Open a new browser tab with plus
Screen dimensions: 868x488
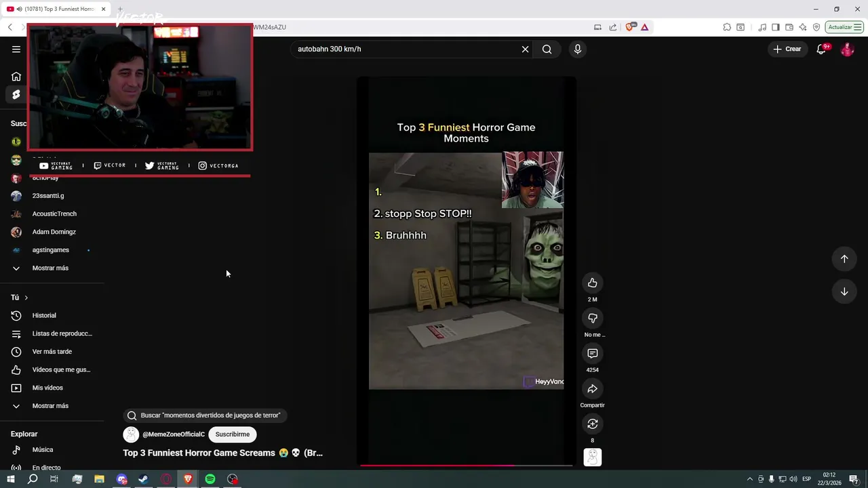[120, 9]
